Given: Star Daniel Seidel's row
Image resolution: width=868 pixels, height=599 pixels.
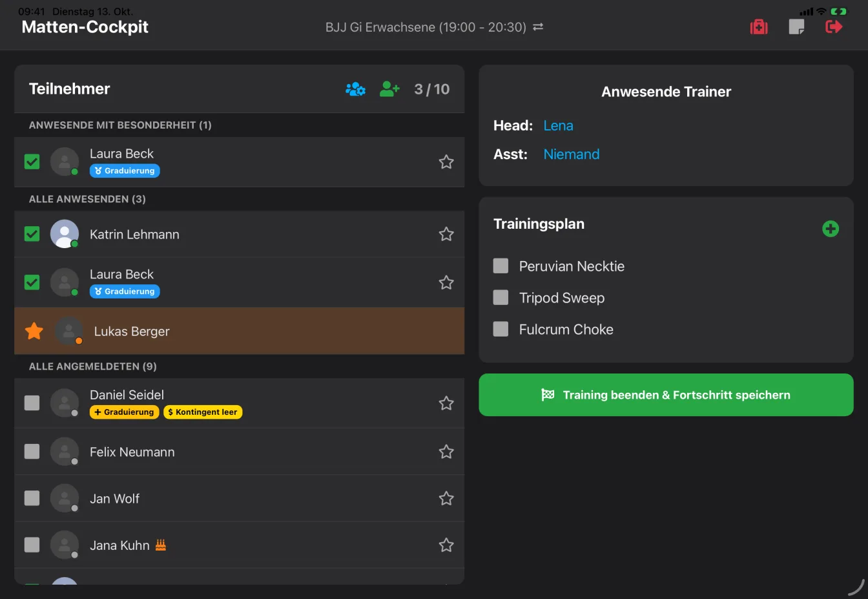Looking at the screenshot, I should click(x=446, y=403).
